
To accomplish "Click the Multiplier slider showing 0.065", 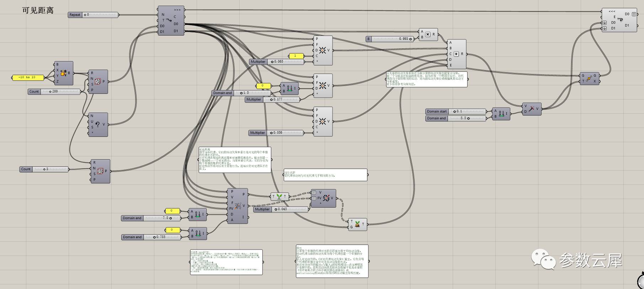I will pos(277,61).
